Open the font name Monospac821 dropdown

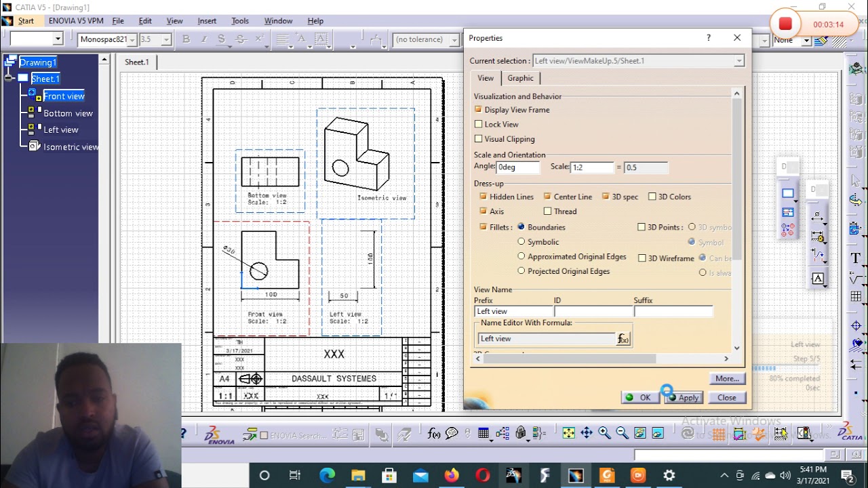(x=132, y=40)
